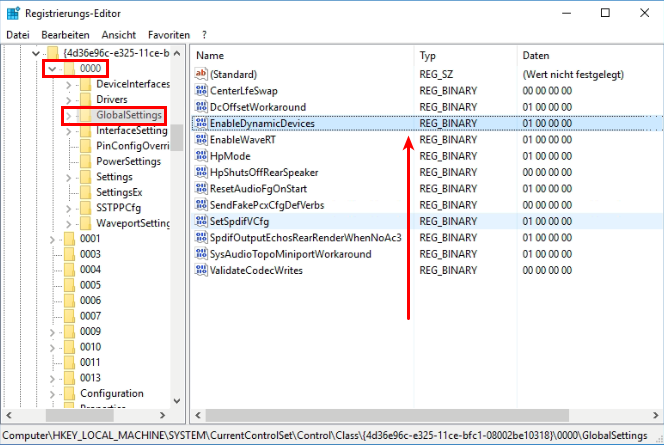Expand the DeviceInterfaces key
The image size is (664, 445).
tap(69, 85)
